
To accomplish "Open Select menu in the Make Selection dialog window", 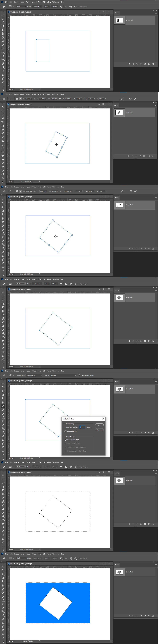I will coord(34,371).
